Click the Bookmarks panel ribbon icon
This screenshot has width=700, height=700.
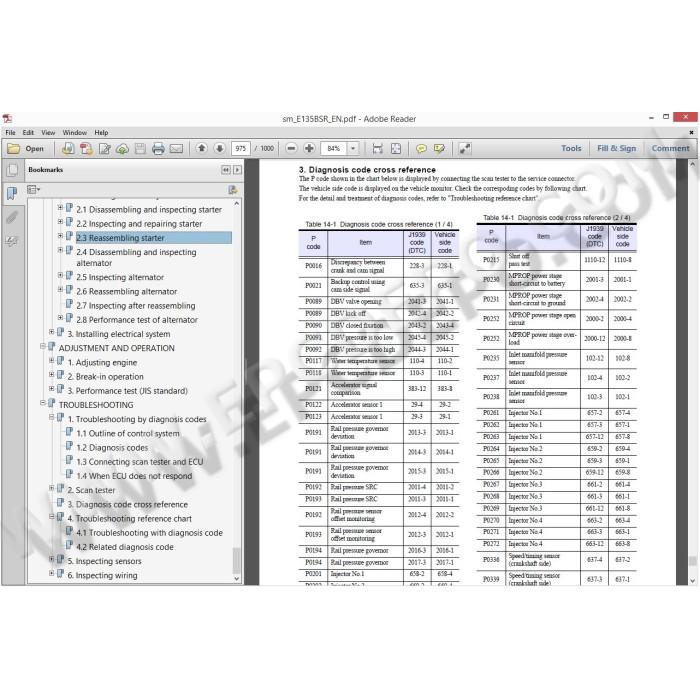pos(12,194)
